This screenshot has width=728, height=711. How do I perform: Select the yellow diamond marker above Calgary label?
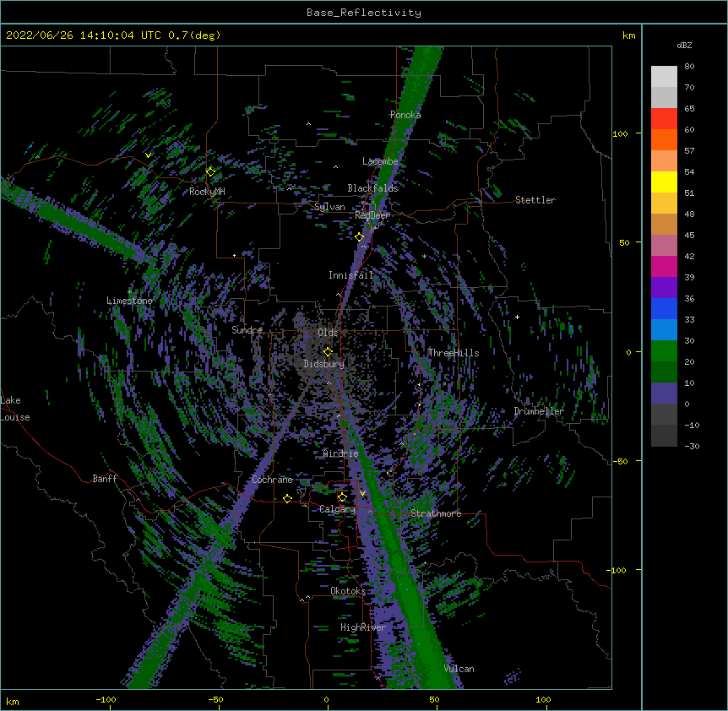click(x=342, y=497)
